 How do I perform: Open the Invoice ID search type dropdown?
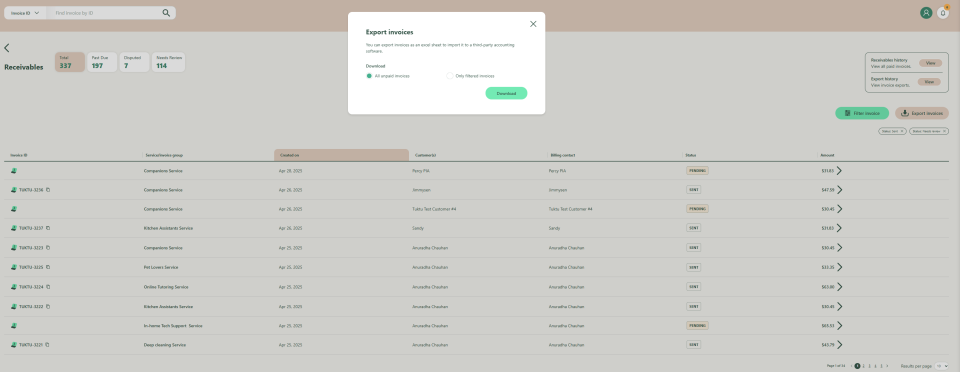click(25, 13)
